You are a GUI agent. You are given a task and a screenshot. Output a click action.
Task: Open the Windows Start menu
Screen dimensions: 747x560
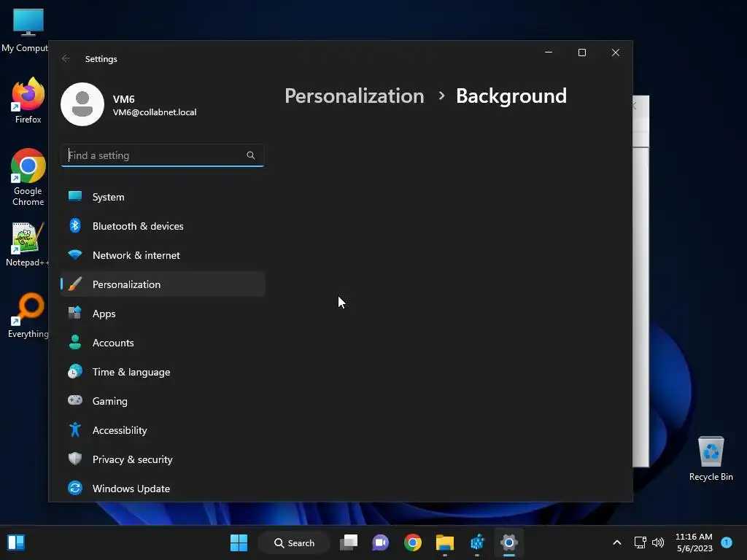(x=239, y=542)
